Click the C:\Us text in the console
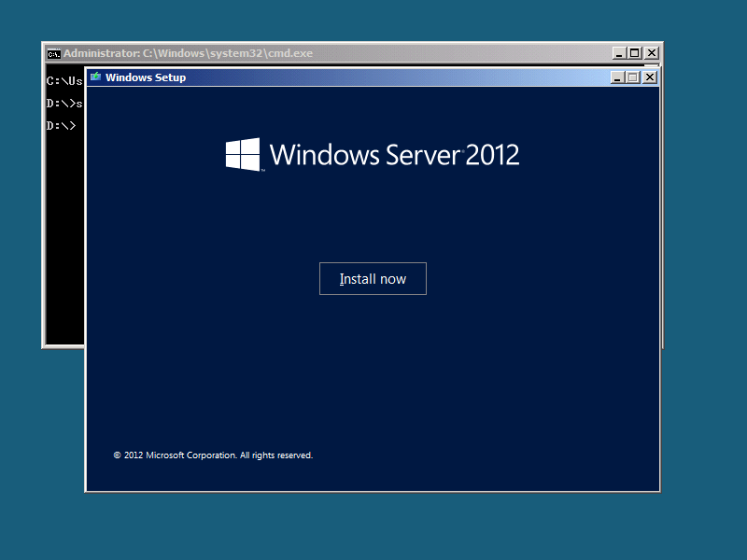The image size is (747, 560). pyautogui.click(x=63, y=81)
